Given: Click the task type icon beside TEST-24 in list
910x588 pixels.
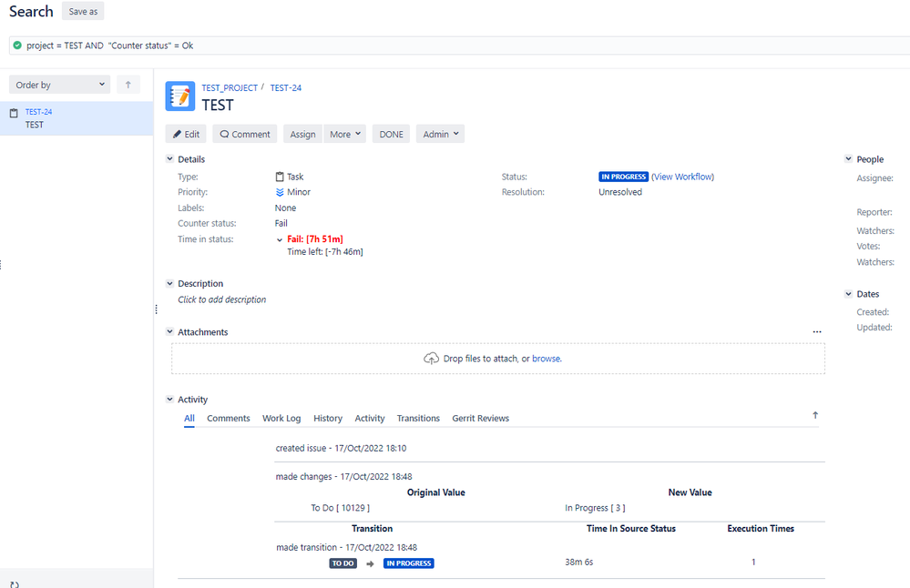Looking at the screenshot, I should (14, 113).
